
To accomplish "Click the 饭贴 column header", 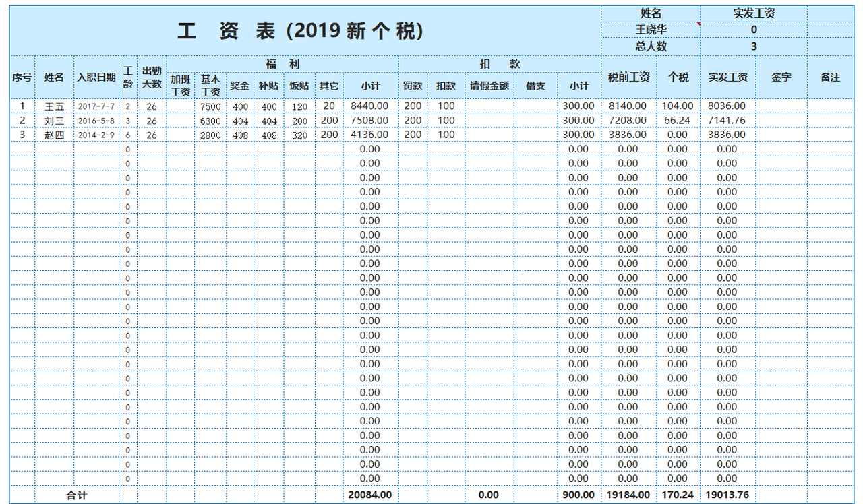I will coord(299,86).
